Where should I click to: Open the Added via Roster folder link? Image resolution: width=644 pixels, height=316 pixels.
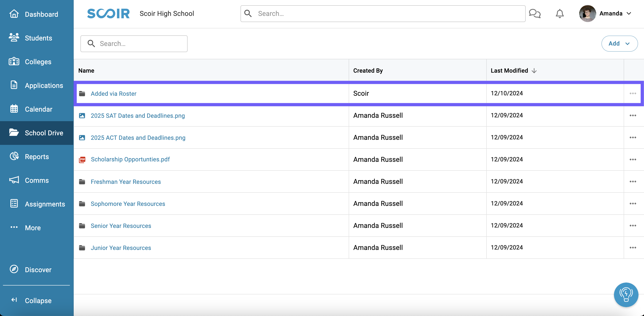[x=113, y=94]
